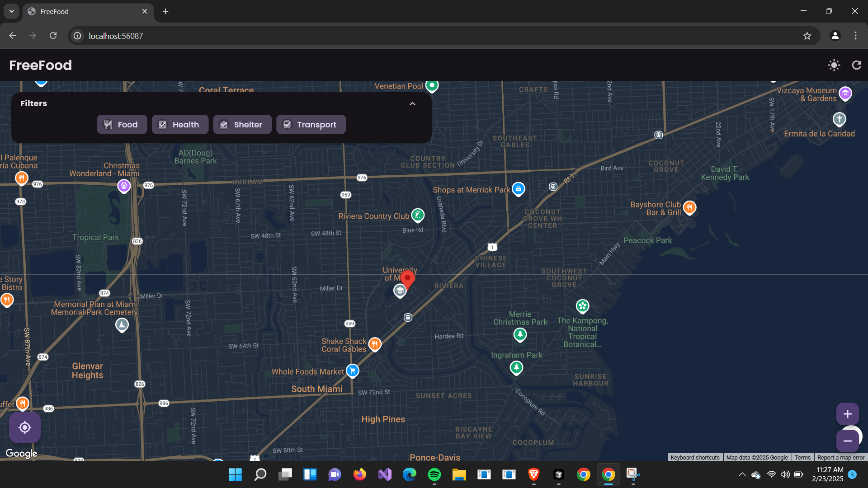Click the Bayshore Club Bar & Grill marker
This screenshot has height=488, width=868.
689,207
